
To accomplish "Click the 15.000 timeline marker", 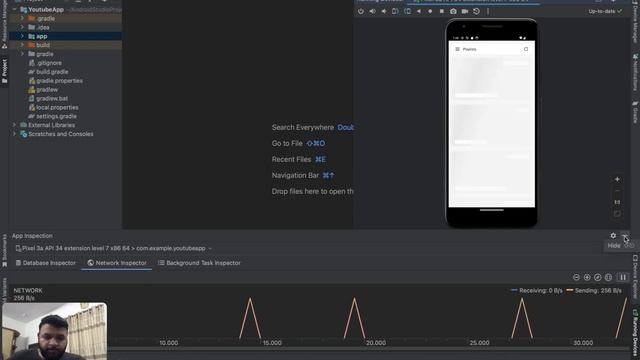I will (272, 343).
